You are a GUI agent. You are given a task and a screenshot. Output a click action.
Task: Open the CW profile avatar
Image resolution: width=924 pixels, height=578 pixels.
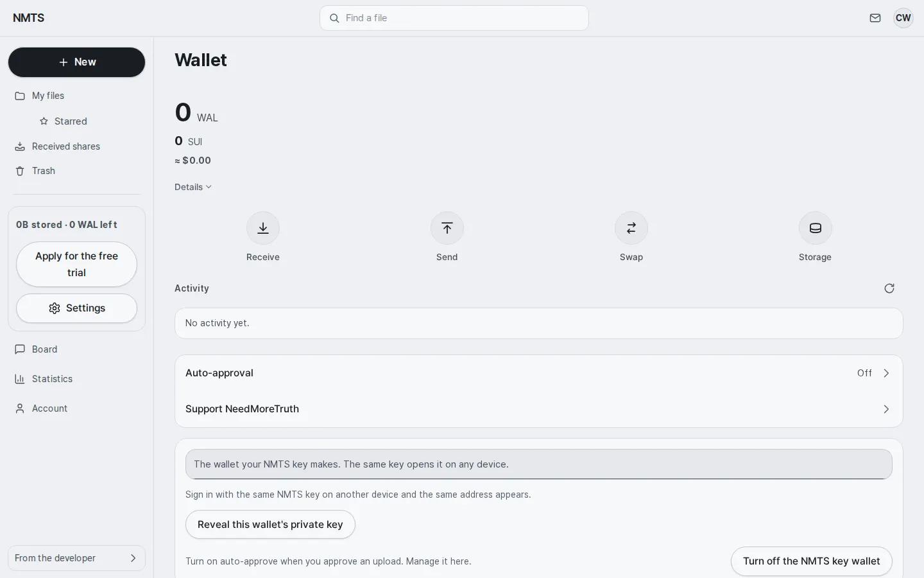click(x=903, y=18)
